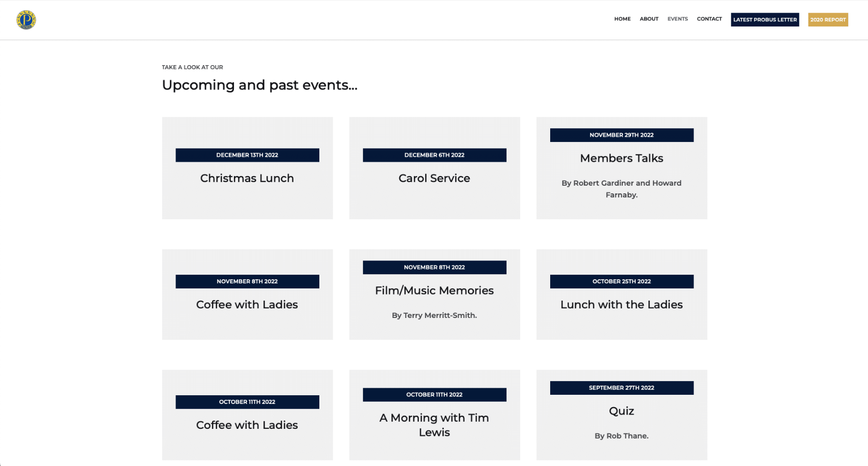Image resolution: width=868 pixels, height=466 pixels.
Task: Click date label above A Morning with Tim Lewis
Action: pyautogui.click(x=434, y=395)
